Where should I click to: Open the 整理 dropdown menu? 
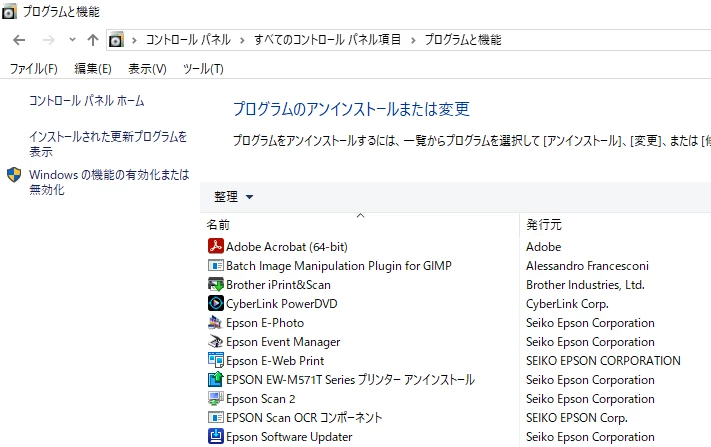pos(234,197)
